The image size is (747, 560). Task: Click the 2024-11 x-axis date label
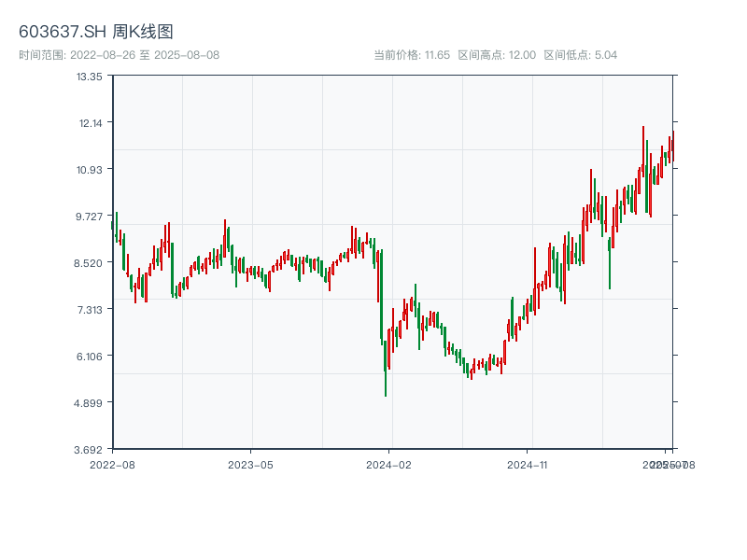[x=528, y=464]
